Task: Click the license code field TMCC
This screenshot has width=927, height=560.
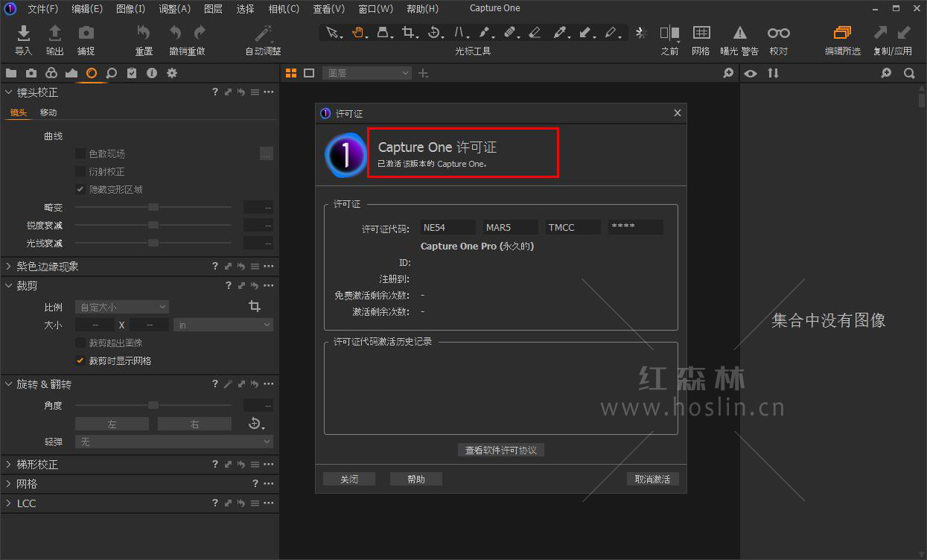Action: (573, 227)
